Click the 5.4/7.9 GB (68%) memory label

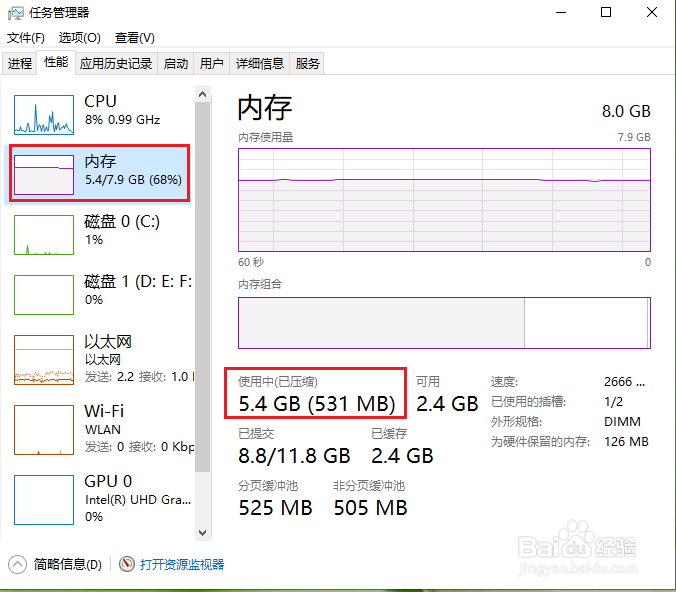pos(133,180)
